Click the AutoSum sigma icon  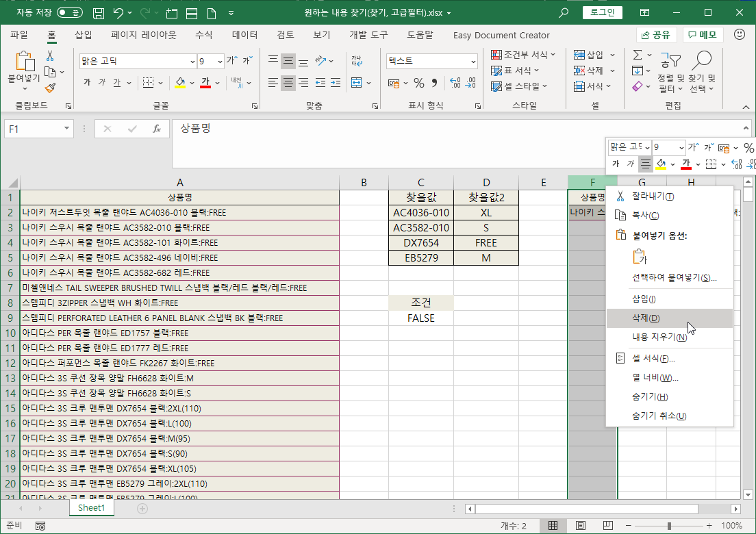pos(638,55)
